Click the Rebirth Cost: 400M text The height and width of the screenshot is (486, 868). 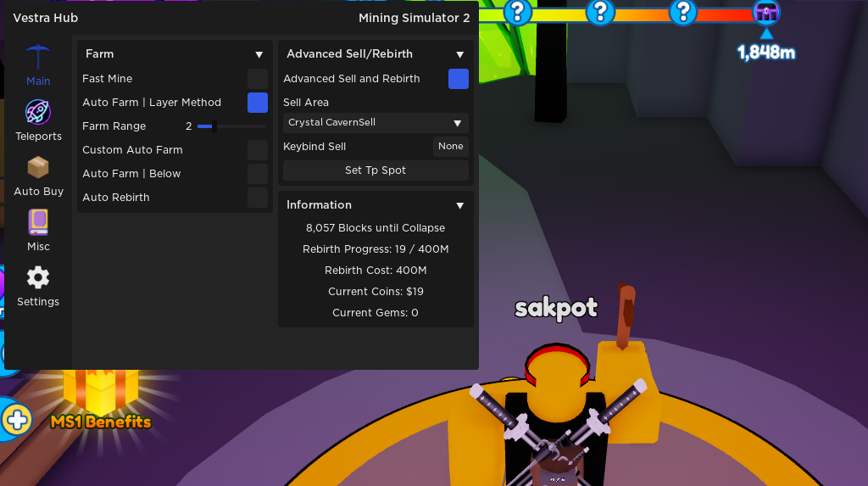(x=376, y=271)
